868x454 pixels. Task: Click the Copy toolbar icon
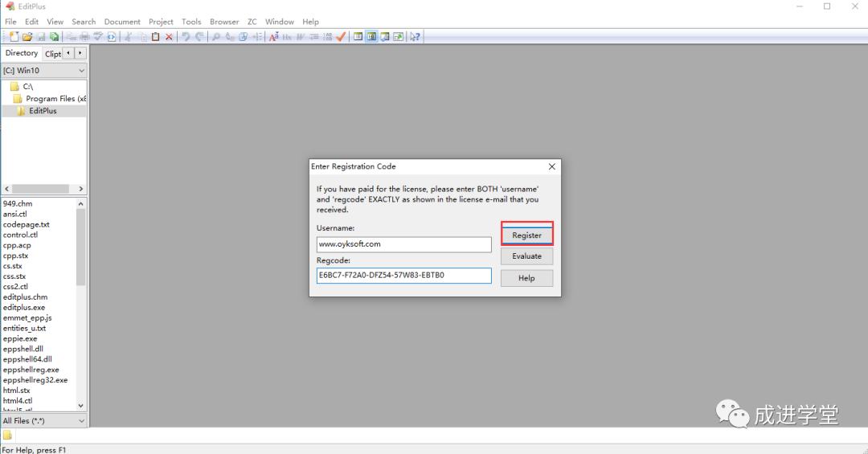click(x=142, y=36)
